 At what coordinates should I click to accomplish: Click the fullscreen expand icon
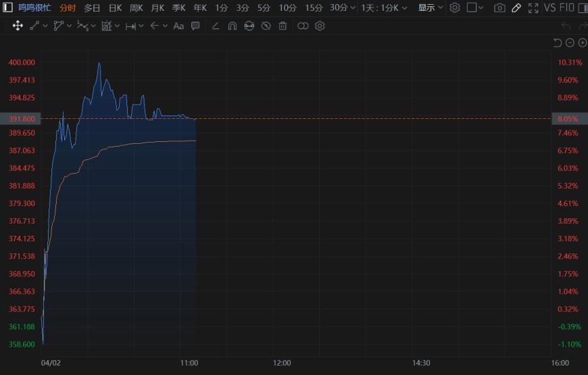point(533,8)
